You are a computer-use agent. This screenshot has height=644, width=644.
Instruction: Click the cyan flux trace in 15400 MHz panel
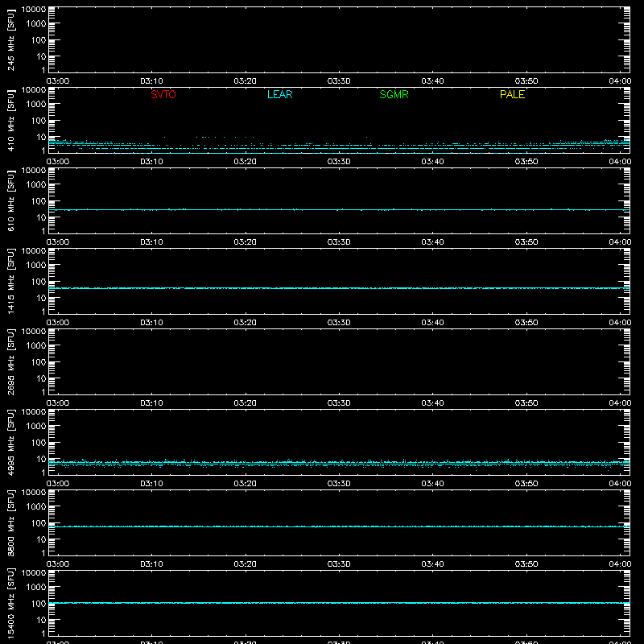click(339, 603)
